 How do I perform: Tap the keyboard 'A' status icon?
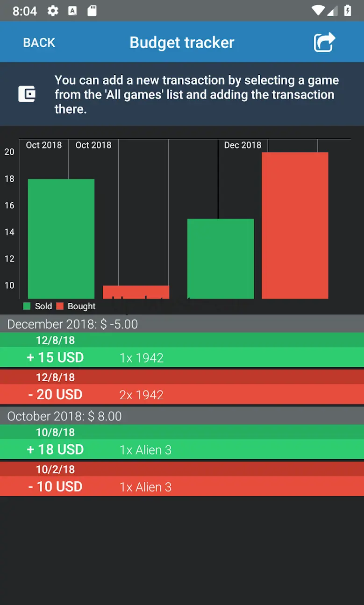72,11
